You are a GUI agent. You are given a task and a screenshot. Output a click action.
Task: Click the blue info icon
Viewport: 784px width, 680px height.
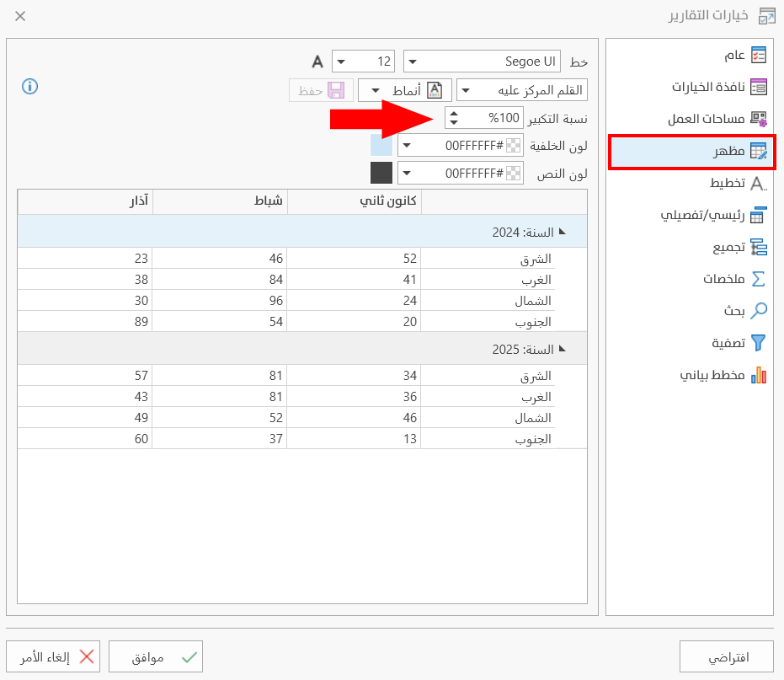click(x=30, y=86)
